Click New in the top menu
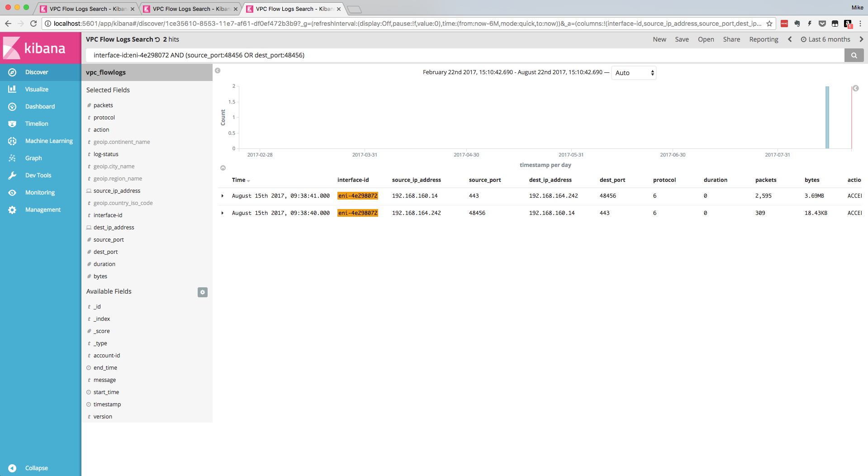This screenshot has height=476, width=868. click(x=659, y=39)
